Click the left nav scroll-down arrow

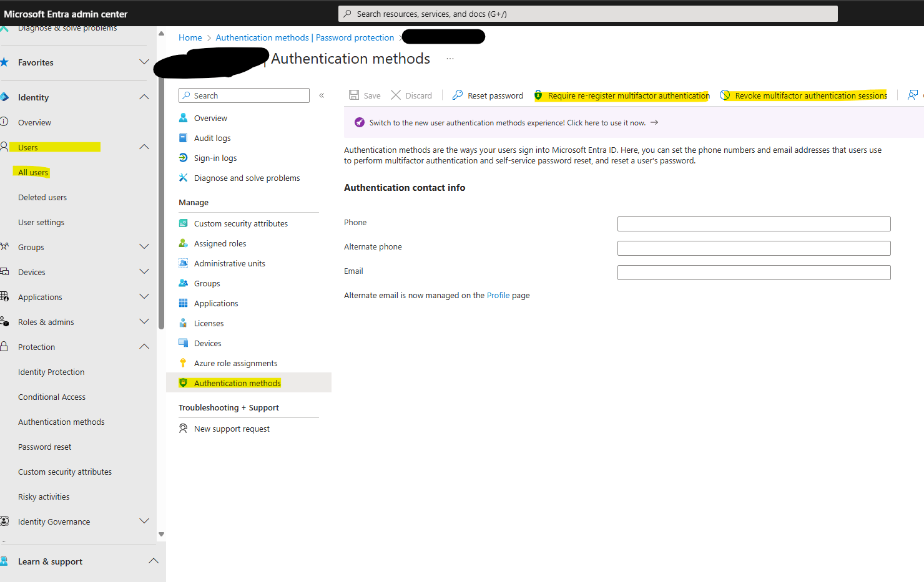tap(161, 534)
